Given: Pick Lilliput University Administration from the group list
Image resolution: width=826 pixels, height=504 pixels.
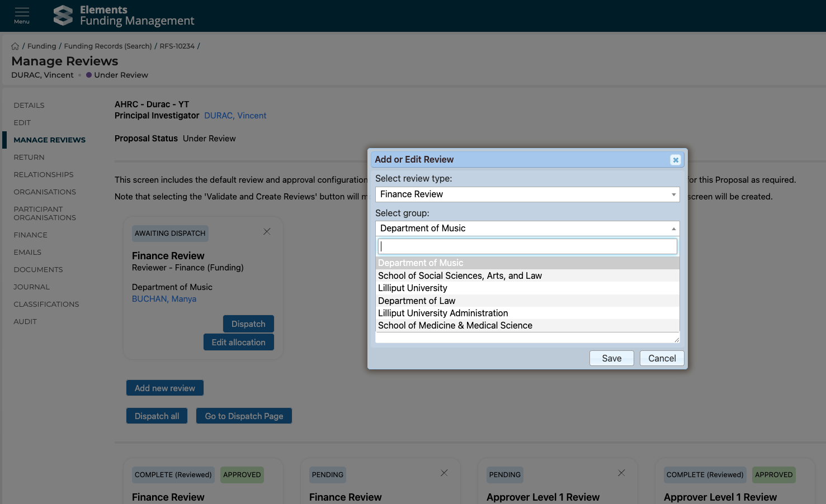Looking at the screenshot, I should coord(443,313).
